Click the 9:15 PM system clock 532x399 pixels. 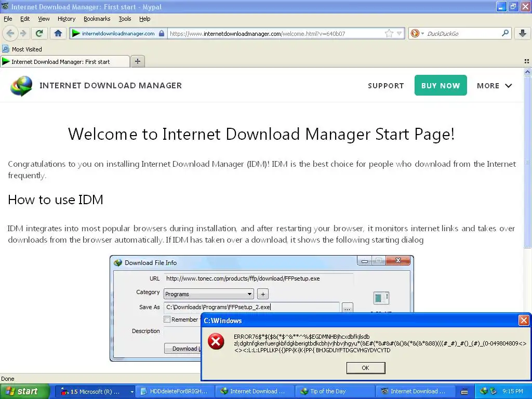click(513, 391)
